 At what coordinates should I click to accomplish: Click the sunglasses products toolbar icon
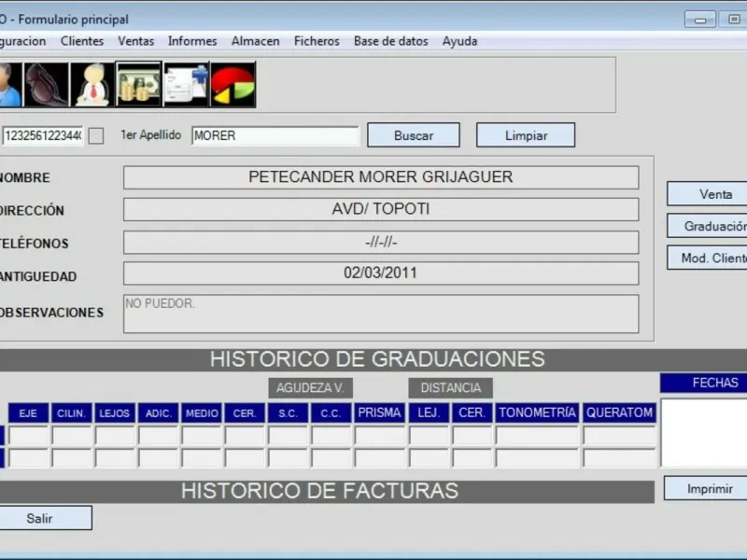46,84
